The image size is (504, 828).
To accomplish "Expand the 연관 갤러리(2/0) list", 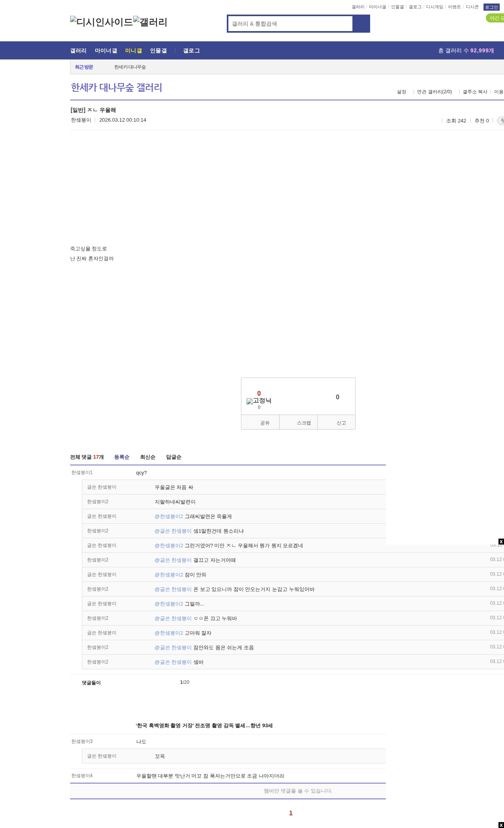I will click(x=434, y=92).
